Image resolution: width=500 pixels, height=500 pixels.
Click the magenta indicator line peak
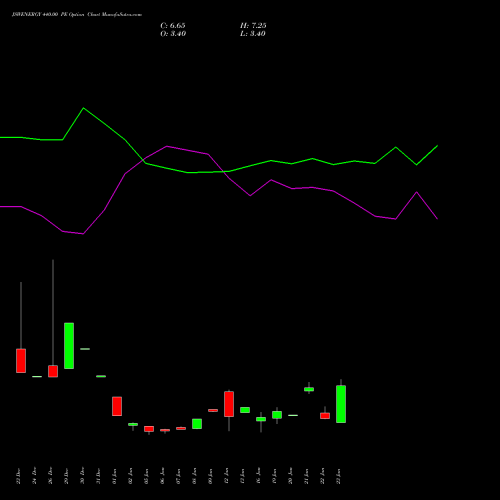(167, 146)
